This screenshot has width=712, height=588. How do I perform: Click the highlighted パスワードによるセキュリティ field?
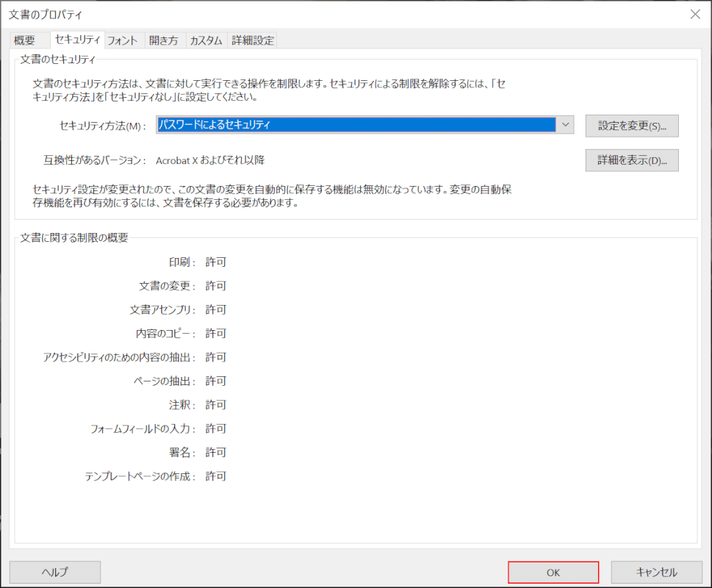pyautogui.click(x=356, y=125)
